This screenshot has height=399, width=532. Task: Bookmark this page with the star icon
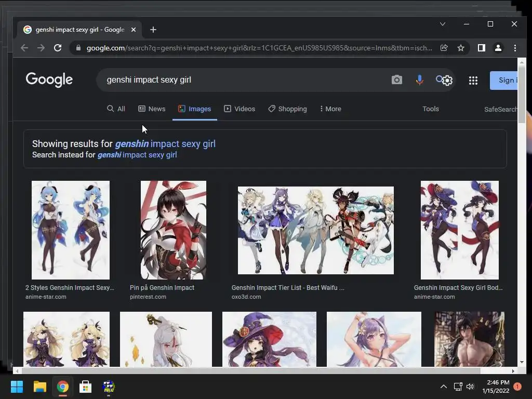click(461, 48)
